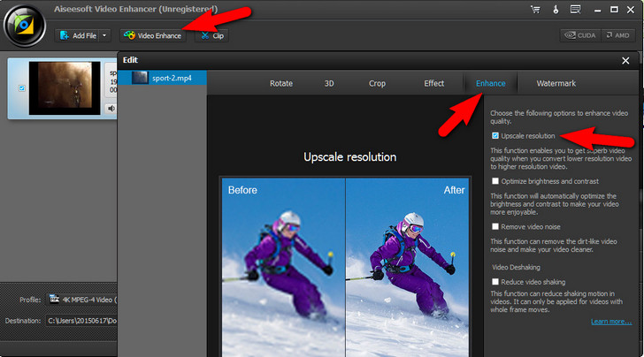Switch to the Crop tab
Image resolution: width=644 pixels, height=357 pixels.
377,83
